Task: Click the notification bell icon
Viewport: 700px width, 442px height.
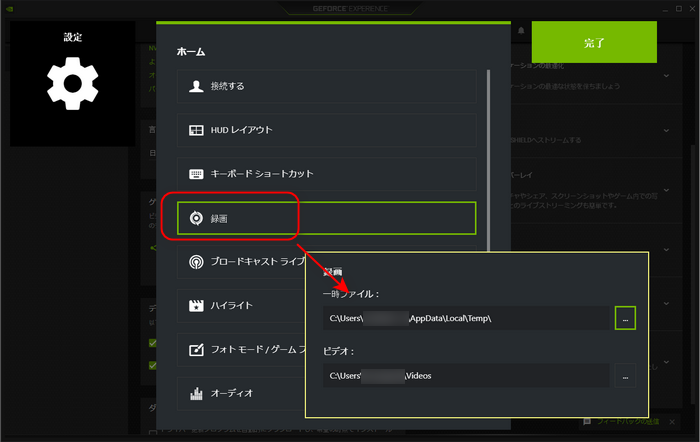Action: coord(521,31)
